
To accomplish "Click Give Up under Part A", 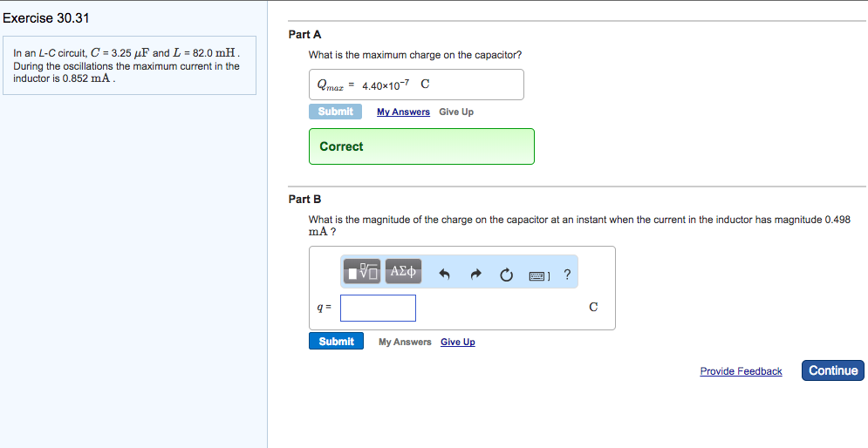I will click(x=456, y=112).
